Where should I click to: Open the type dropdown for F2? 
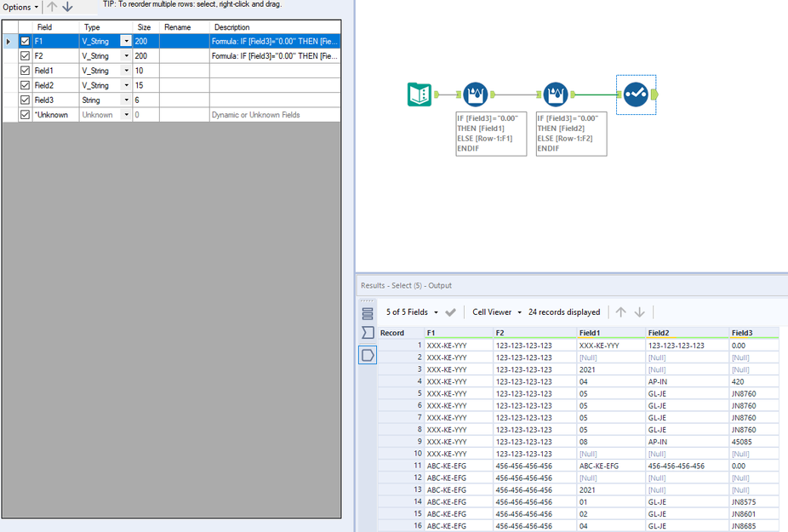(126, 56)
